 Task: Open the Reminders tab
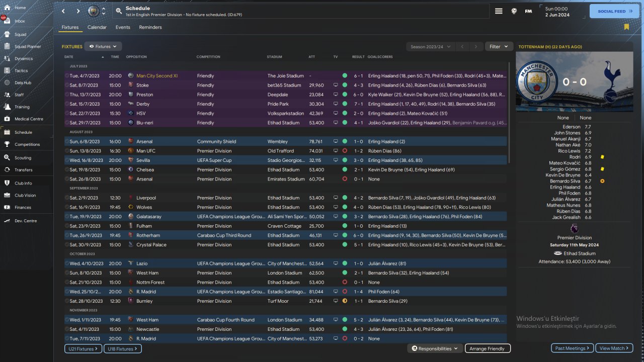click(x=150, y=27)
